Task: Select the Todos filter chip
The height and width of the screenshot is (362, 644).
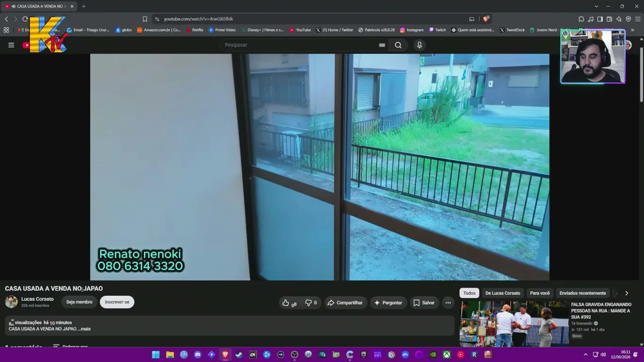Action: [469, 293]
